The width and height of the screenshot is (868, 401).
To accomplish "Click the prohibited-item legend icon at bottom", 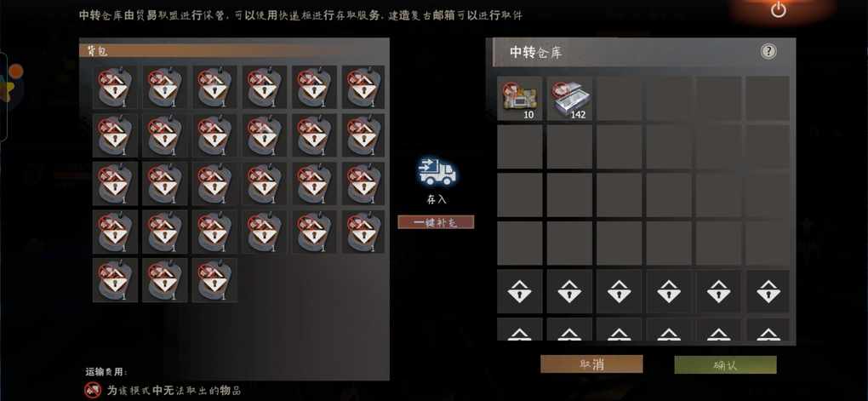I will (x=93, y=390).
